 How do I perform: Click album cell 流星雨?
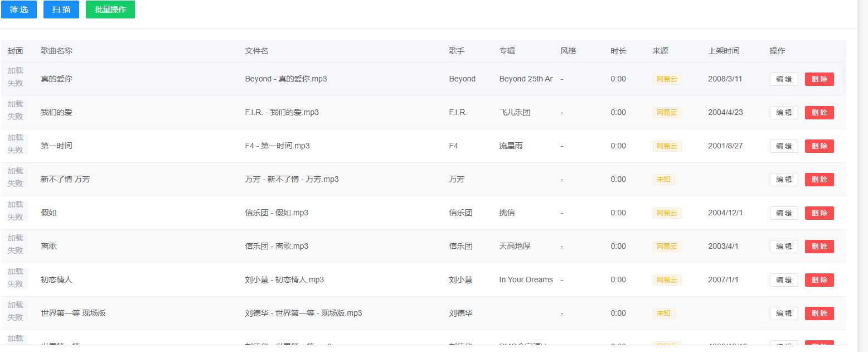point(511,146)
